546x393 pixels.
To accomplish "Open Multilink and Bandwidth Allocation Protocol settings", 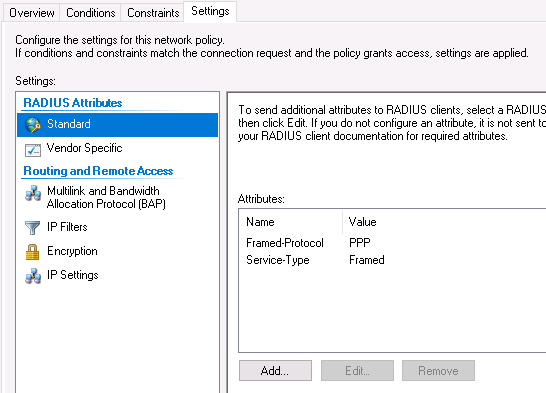I will click(x=118, y=197).
